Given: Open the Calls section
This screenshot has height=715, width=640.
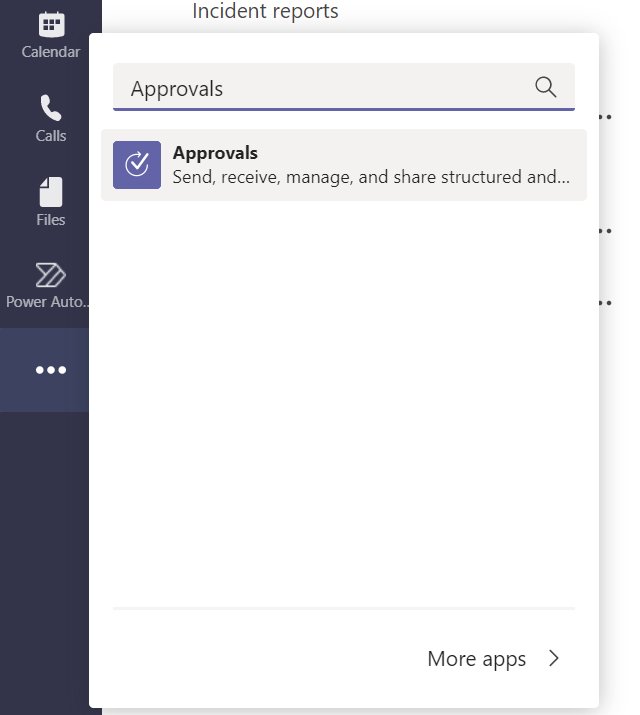Looking at the screenshot, I should (x=51, y=119).
